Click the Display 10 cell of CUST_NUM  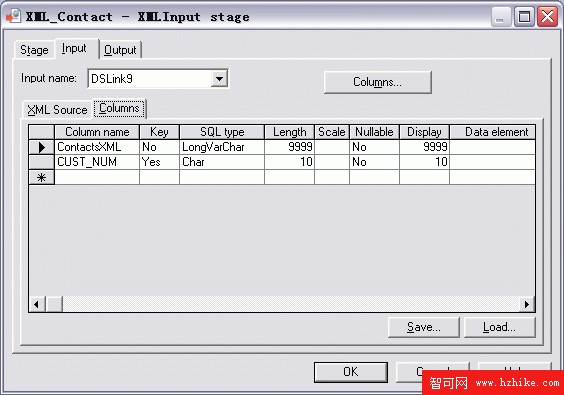tap(424, 162)
